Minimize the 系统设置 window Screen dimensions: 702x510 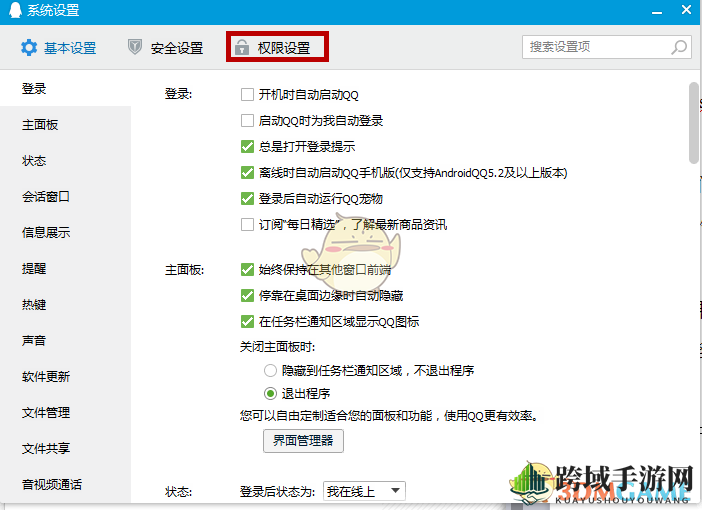tap(657, 13)
